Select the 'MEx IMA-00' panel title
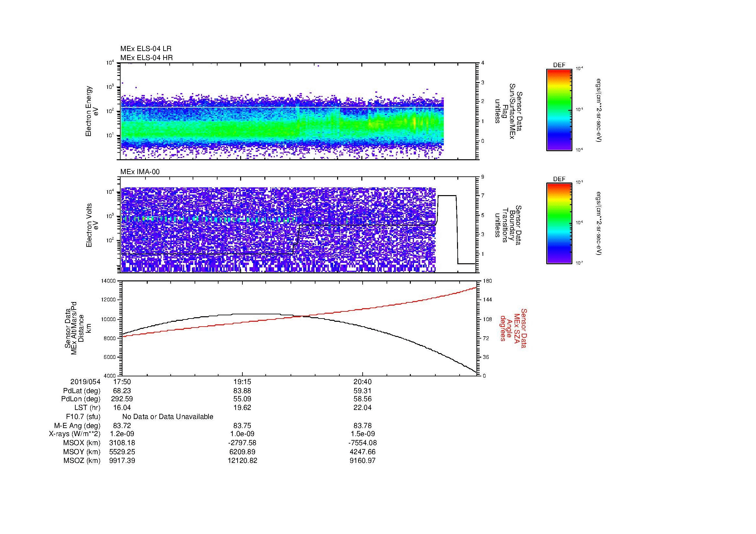Viewport: 756px width, 534px height. [140, 172]
